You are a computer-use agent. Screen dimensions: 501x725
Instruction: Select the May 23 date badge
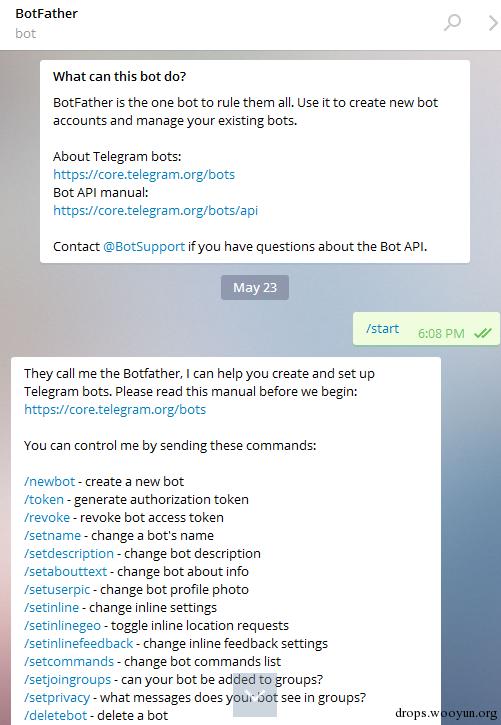(255, 288)
